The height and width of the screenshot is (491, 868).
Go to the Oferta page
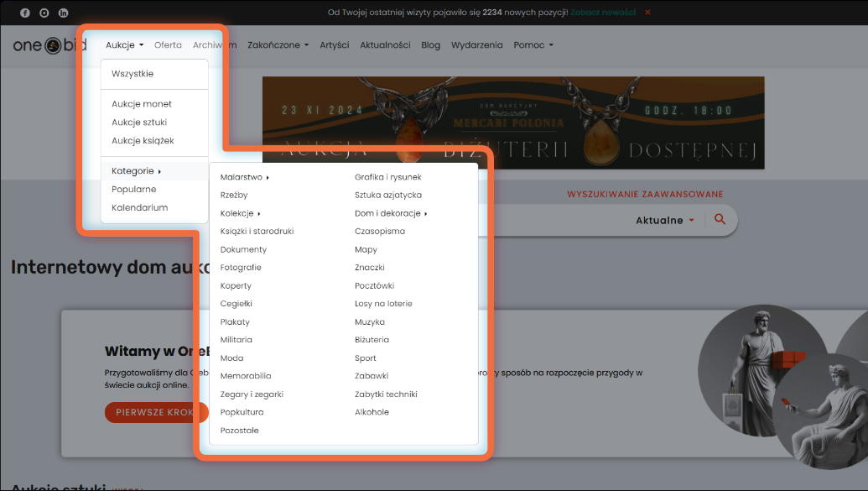(168, 44)
